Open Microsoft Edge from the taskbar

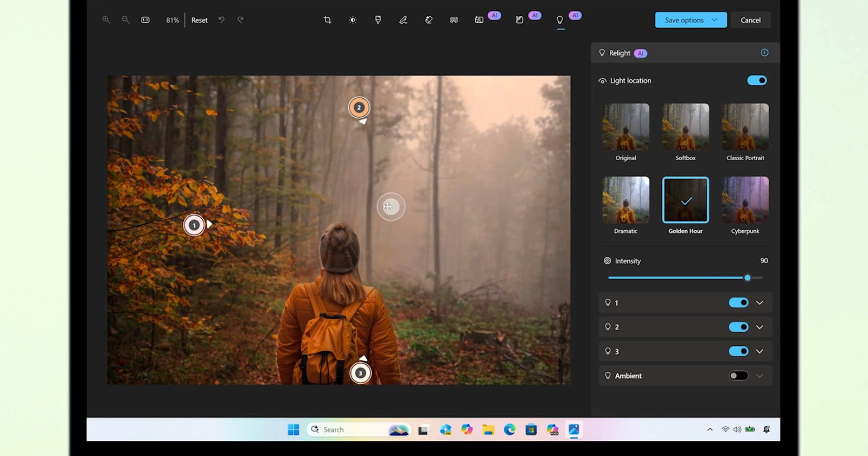pyautogui.click(x=509, y=430)
